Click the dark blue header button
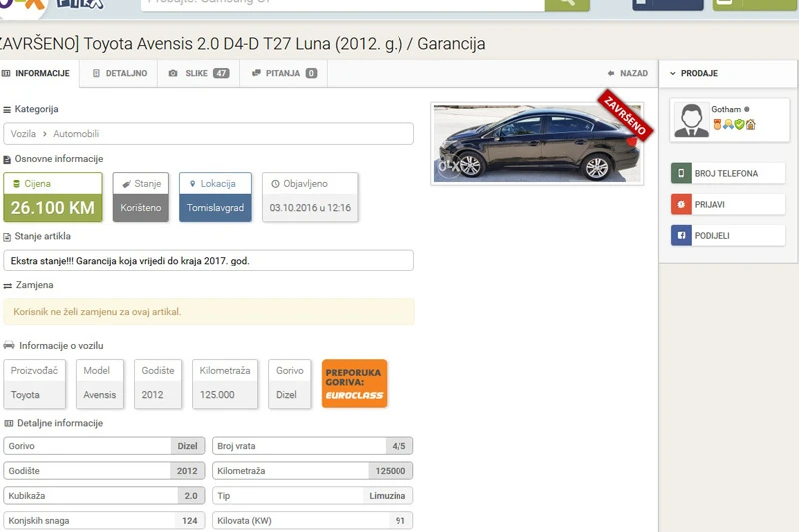Screen dimensions: 799x532 [668, 4]
